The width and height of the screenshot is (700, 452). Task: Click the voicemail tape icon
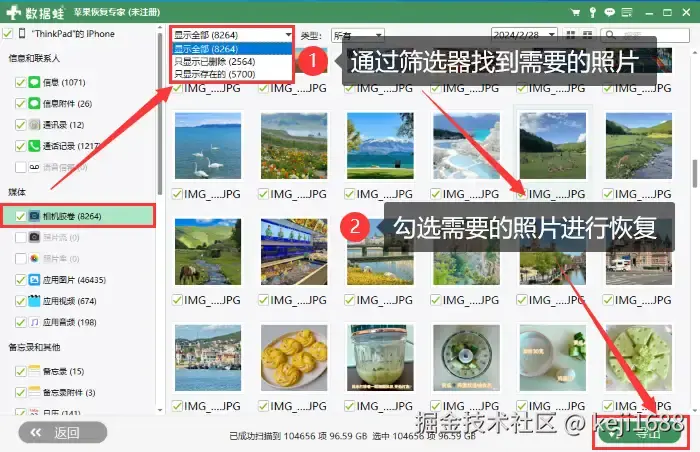coord(34,167)
